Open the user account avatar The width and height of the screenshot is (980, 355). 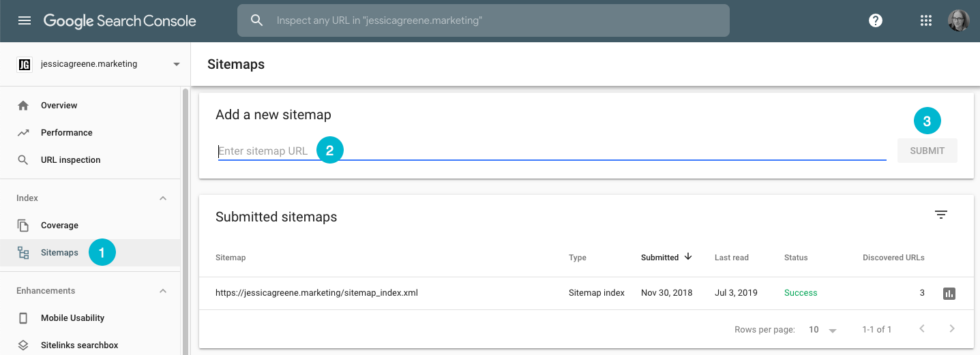coord(958,20)
